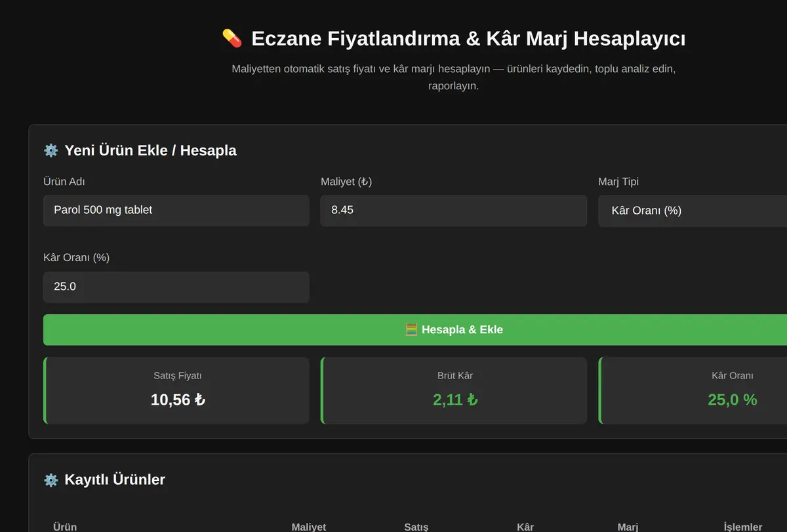Click the Brüt Kâr result 2,11 ₺
Screen dimensions: 787x532
455,399
